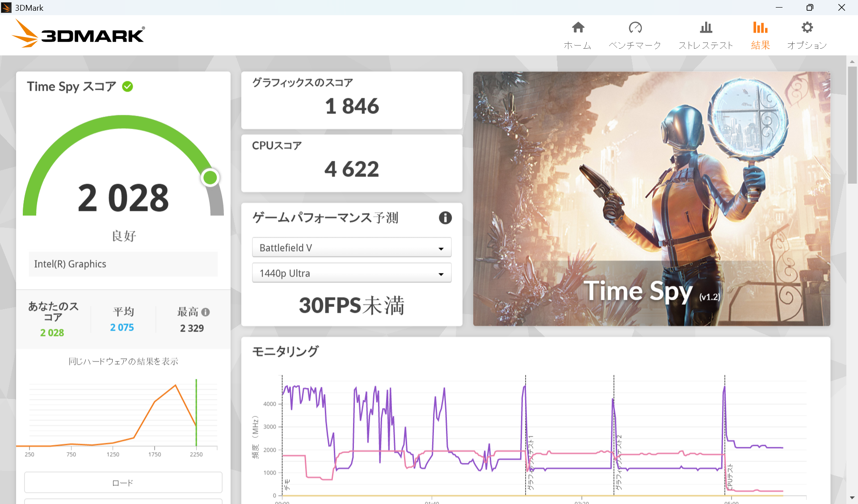Click the info icon beside game performance
This screenshot has height=504, width=858.
pos(445,218)
